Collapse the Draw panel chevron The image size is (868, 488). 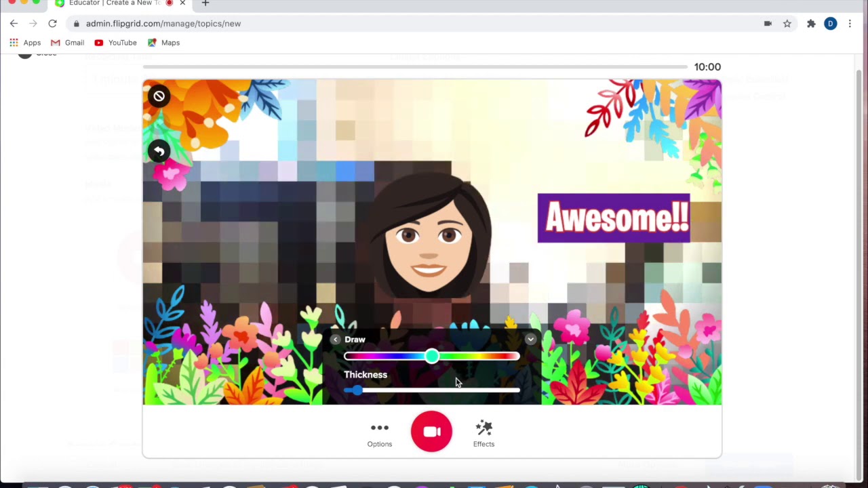530,340
